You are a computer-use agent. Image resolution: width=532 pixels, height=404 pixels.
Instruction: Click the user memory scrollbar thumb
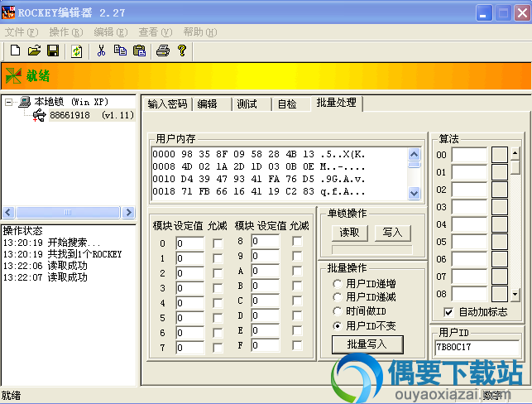pos(414,165)
